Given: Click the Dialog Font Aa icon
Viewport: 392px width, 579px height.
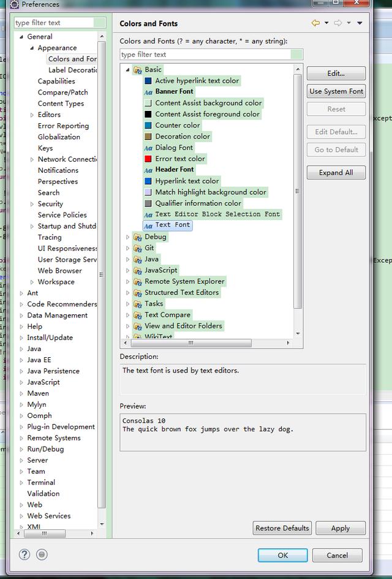Looking at the screenshot, I should (148, 148).
